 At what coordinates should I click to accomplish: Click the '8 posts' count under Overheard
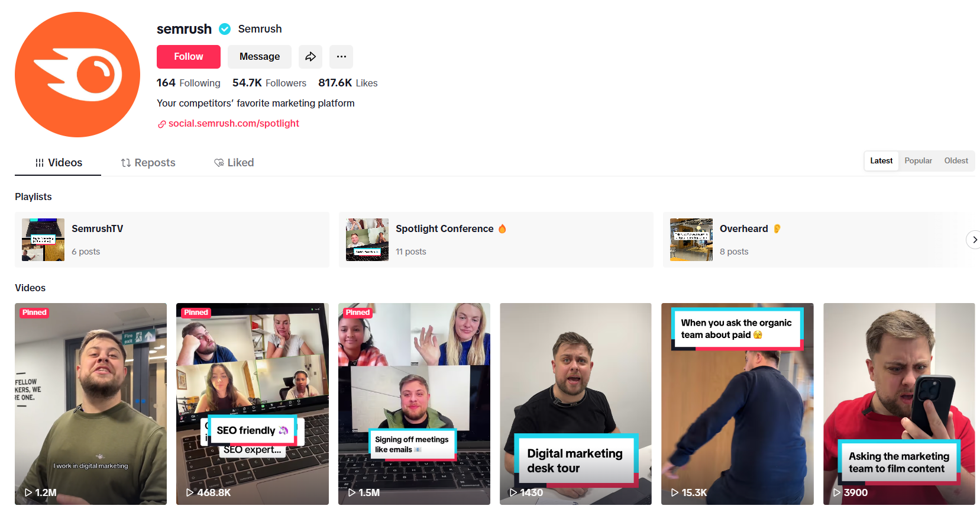pos(734,252)
